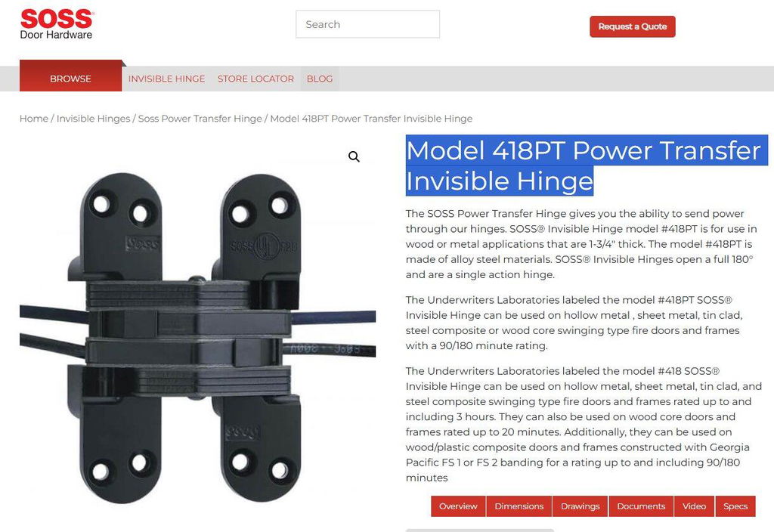774x532 pixels.
Task: Switch to the Dimensions tab
Action: pyautogui.click(x=519, y=506)
